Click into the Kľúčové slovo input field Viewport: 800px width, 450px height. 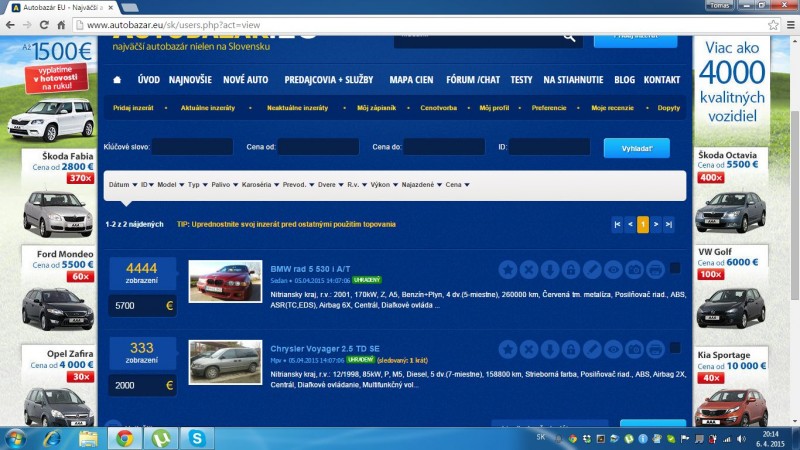192,147
